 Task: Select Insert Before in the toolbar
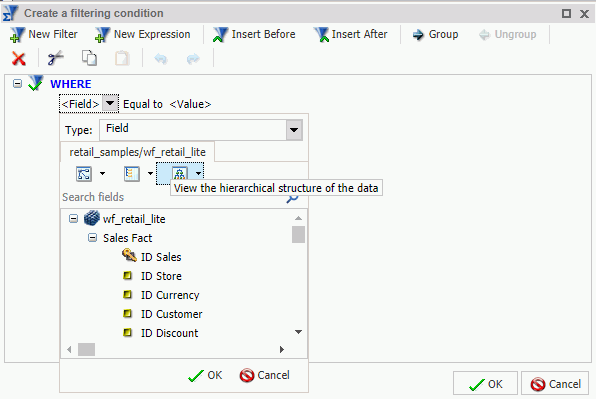point(254,35)
